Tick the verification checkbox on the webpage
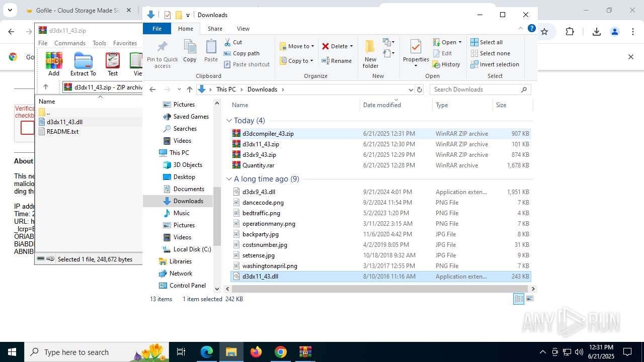Viewport: 644px width, 362px height. point(28,128)
